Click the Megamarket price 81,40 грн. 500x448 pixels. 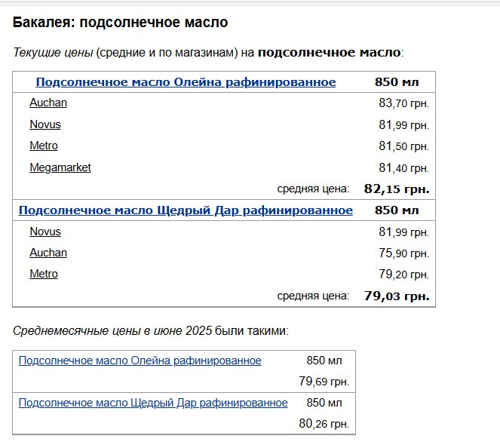pyautogui.click(x=403, y=167)
